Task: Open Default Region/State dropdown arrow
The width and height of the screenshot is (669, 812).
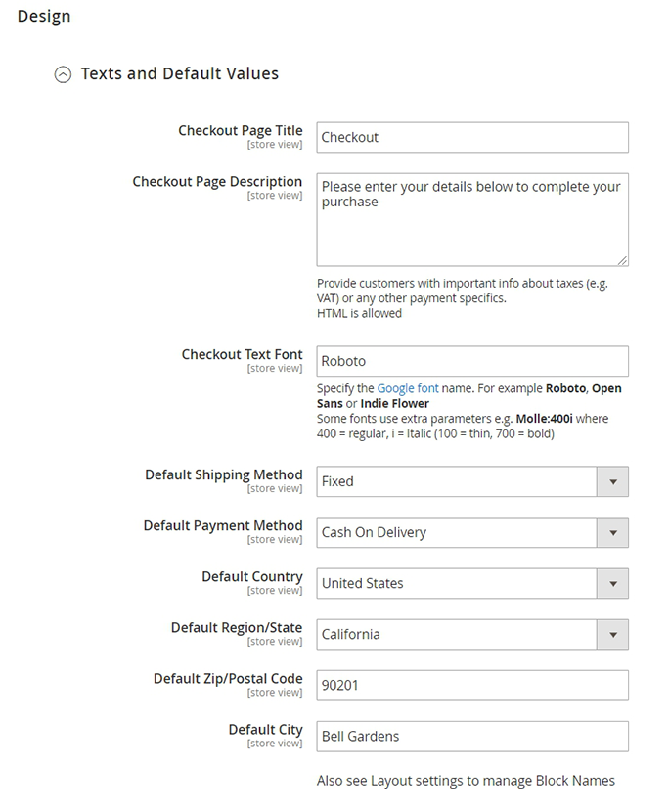Action: coord(613,634)
